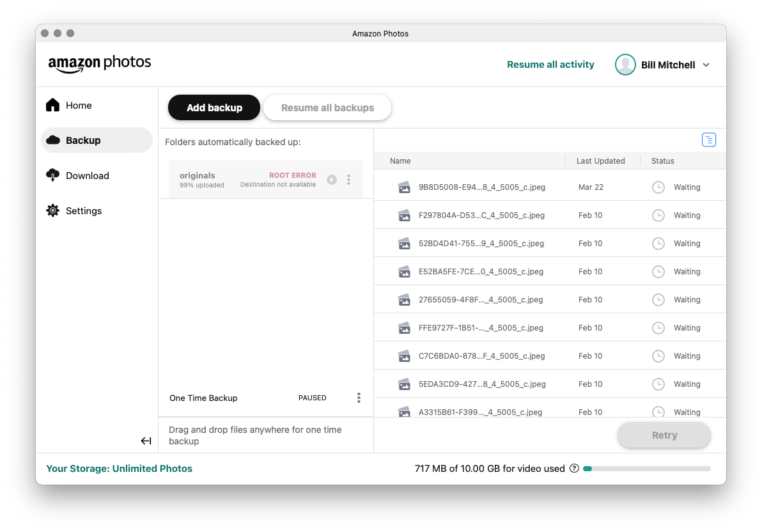This screenshot has height=532, width=762.
Task: Click the Amazon Photos logo
Action: coord(100,64)
